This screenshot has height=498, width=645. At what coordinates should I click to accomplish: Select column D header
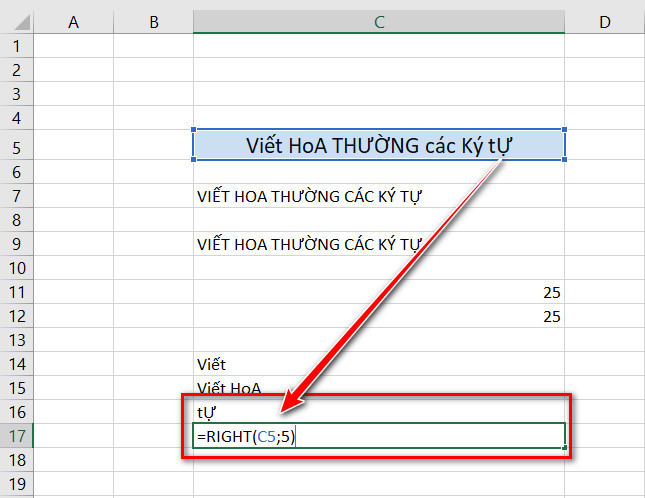[604, 22]
